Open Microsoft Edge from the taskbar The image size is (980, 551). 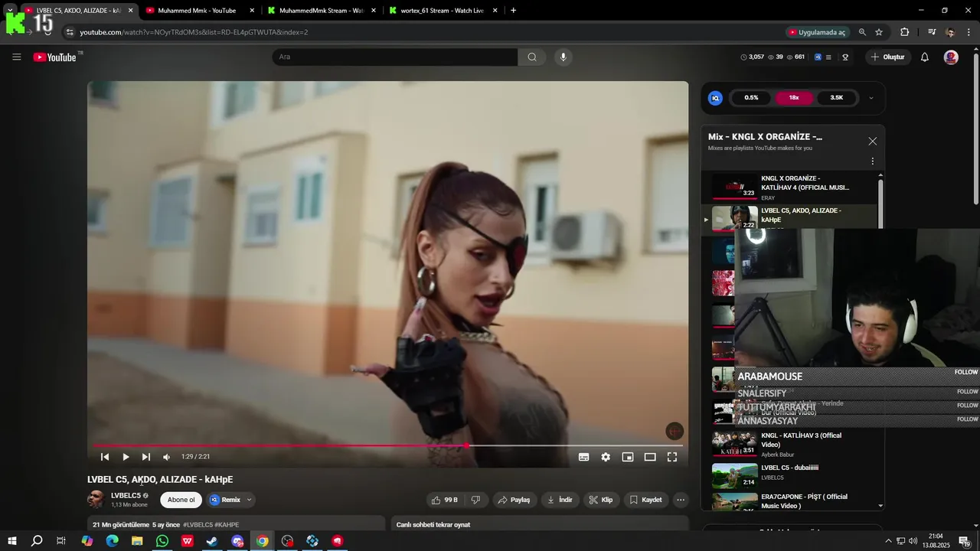[112, 541]
